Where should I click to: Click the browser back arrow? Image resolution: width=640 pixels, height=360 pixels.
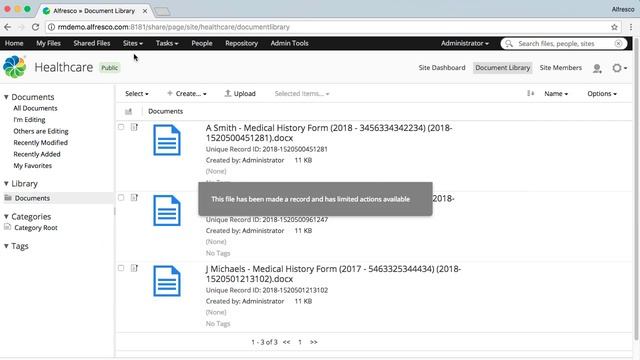point(8,27)
